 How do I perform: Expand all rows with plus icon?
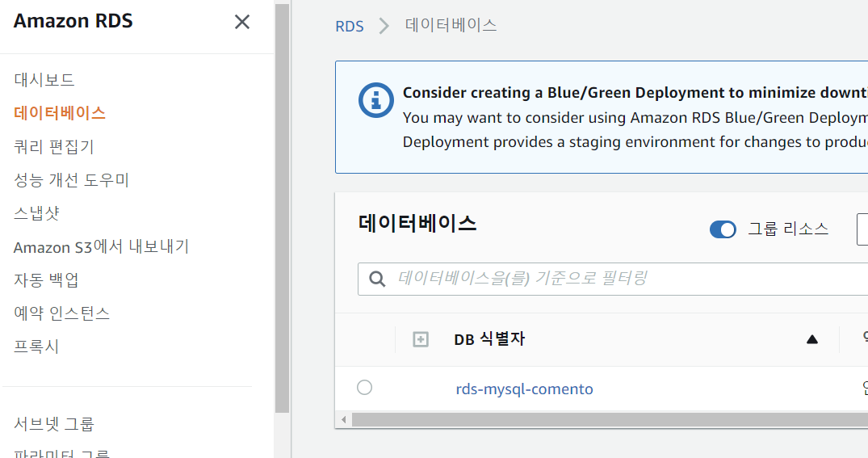(421, 339)
